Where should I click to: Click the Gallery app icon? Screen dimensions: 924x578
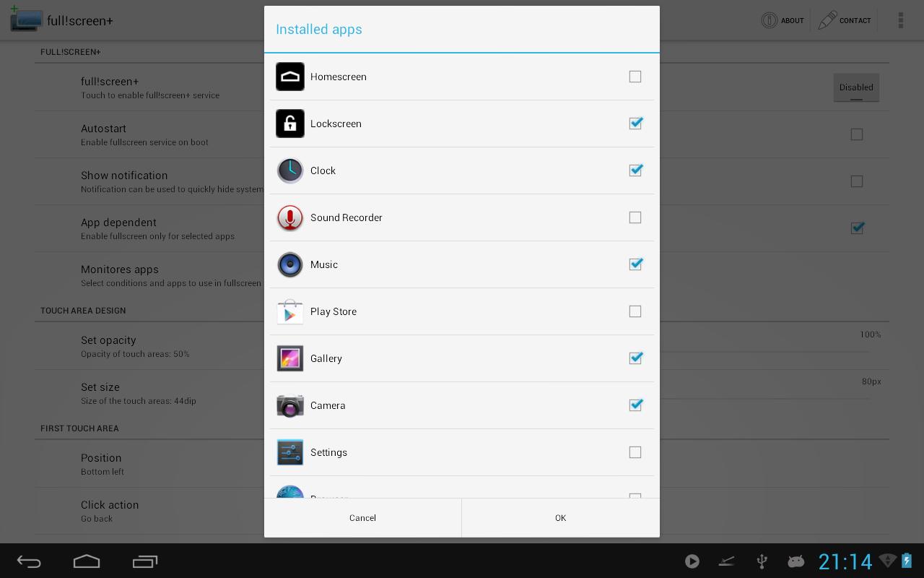pos(289,358)
